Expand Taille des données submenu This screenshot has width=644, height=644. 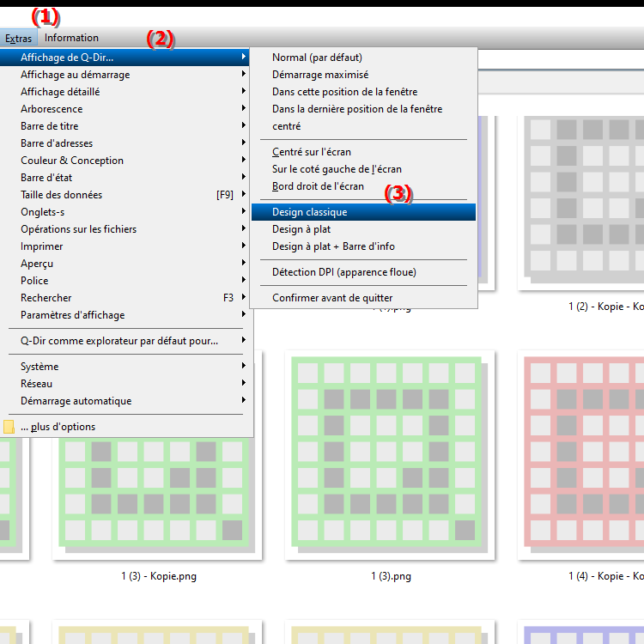pos(125,195)
